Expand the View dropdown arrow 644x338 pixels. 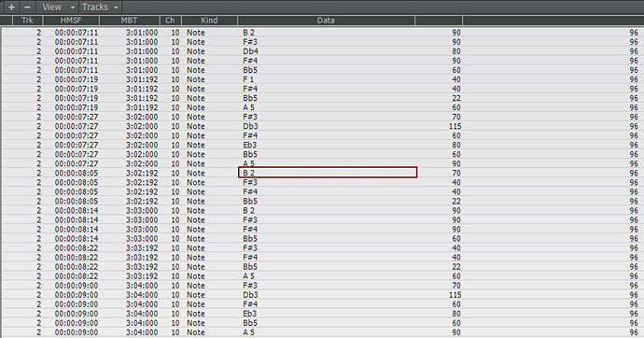click(x=73, y=7)
